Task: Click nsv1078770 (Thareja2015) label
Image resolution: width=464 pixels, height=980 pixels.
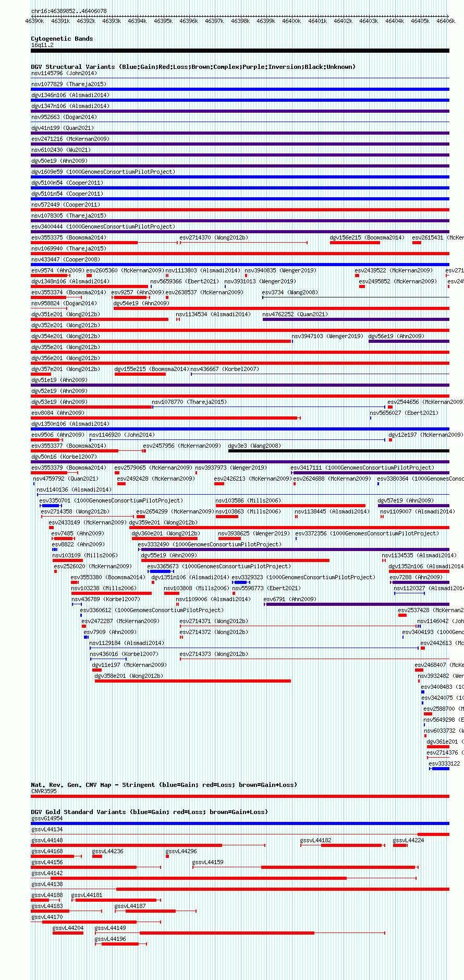Action: (x=189, y=402)
